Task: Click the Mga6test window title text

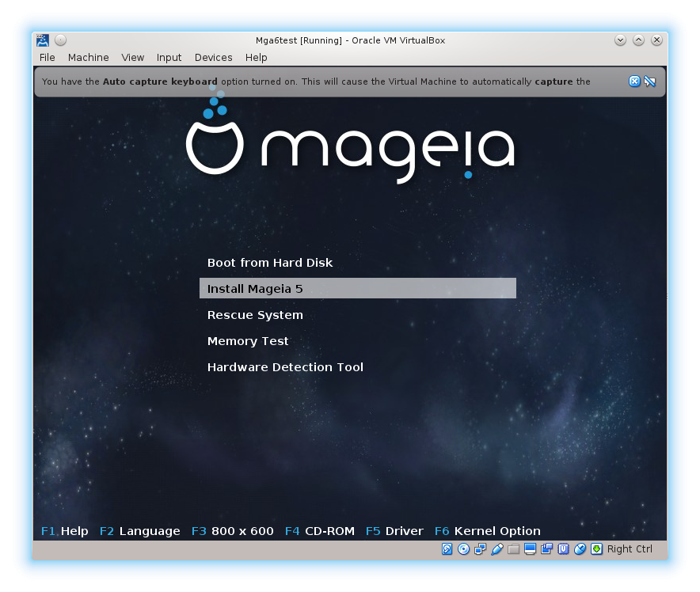Action: (350, 40)
